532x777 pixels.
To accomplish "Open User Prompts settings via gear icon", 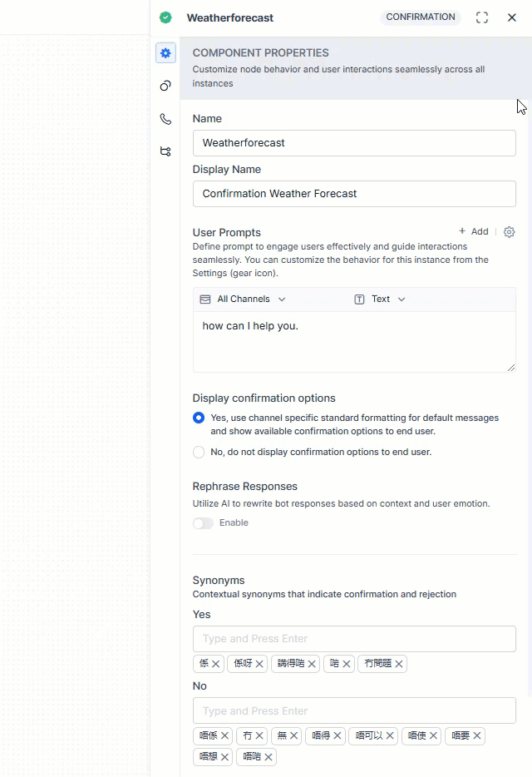I will point(509,232).
